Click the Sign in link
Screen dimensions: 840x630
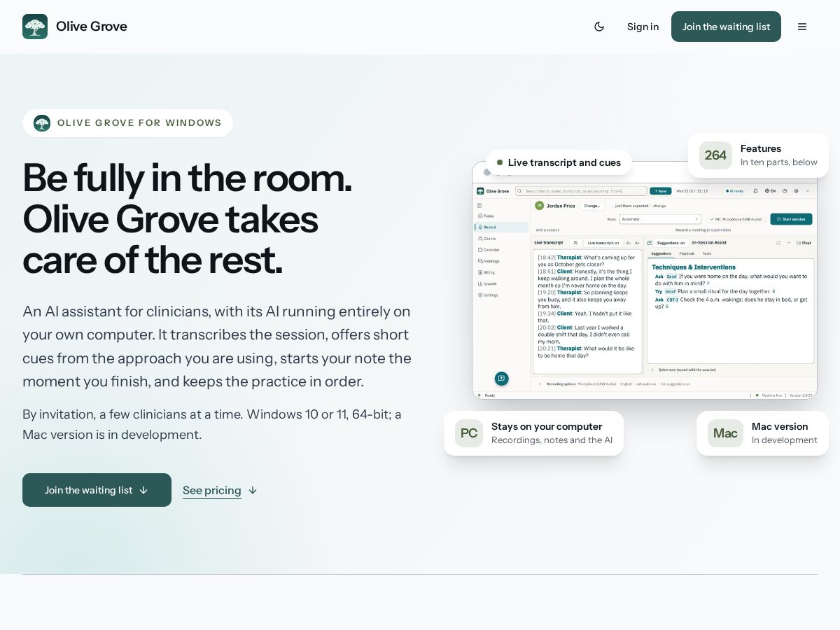643,27
